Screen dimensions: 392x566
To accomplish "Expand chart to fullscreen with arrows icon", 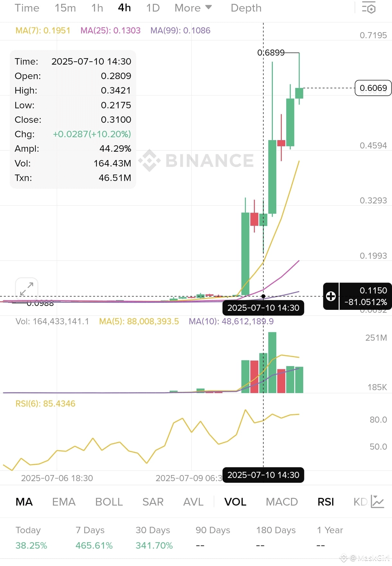I will (27, 289).
